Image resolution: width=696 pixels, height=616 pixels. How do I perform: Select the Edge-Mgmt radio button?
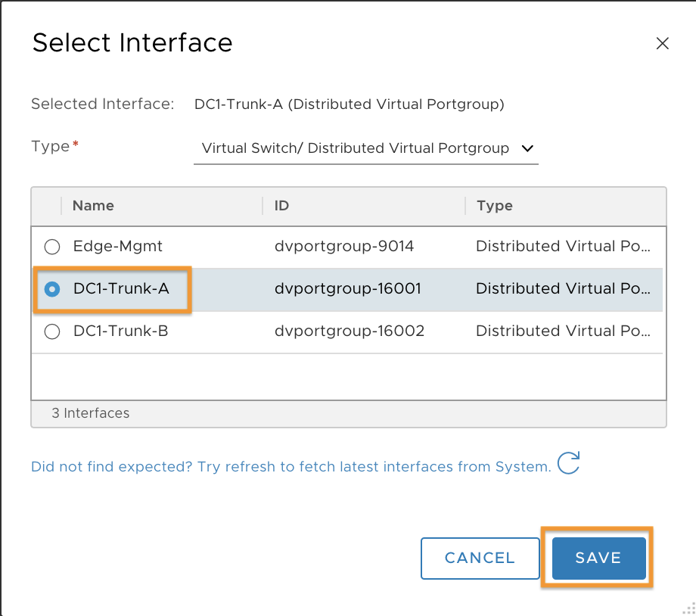coord(51,247)
